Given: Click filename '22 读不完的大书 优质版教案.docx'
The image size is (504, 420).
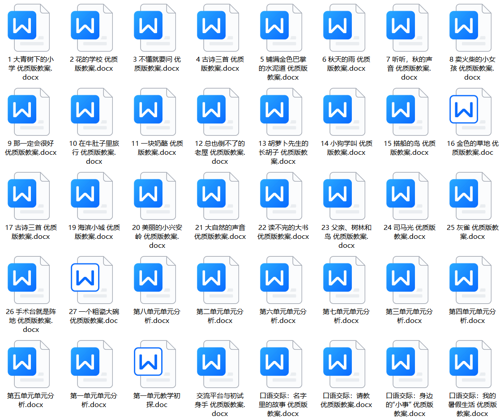Looking at the screenshot, I should pos(283,232).
